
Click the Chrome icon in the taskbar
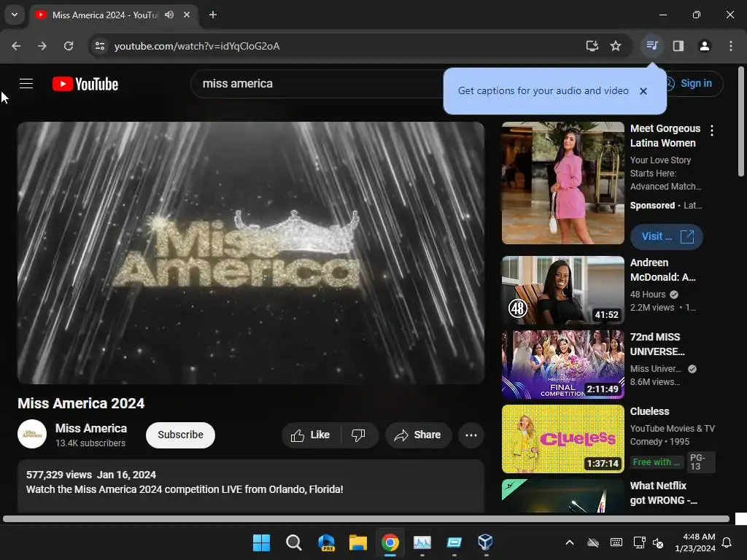[390, 542]
